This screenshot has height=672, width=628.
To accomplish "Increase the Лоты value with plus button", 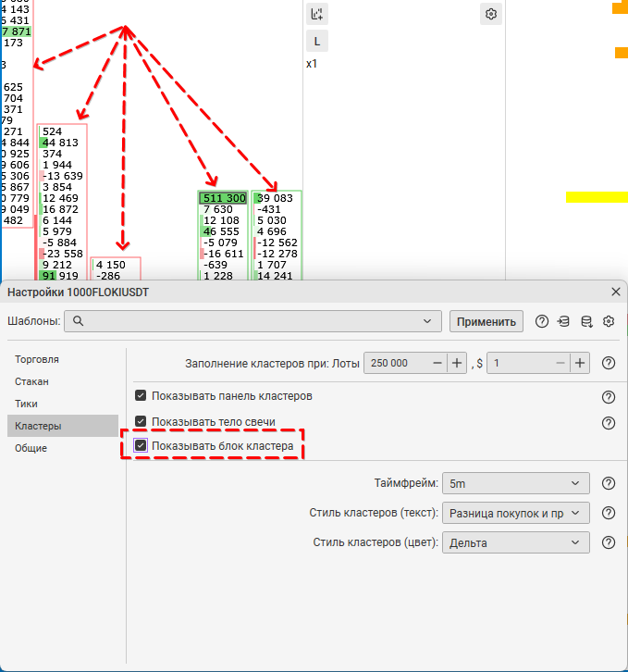I will [457, 364].
